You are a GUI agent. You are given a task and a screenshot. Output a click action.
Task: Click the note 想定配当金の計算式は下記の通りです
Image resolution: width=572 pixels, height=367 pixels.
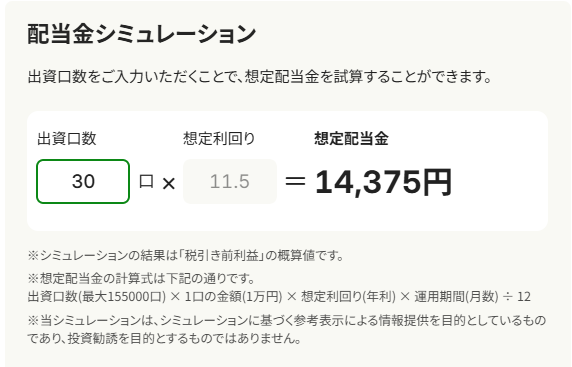click(141, 279)
